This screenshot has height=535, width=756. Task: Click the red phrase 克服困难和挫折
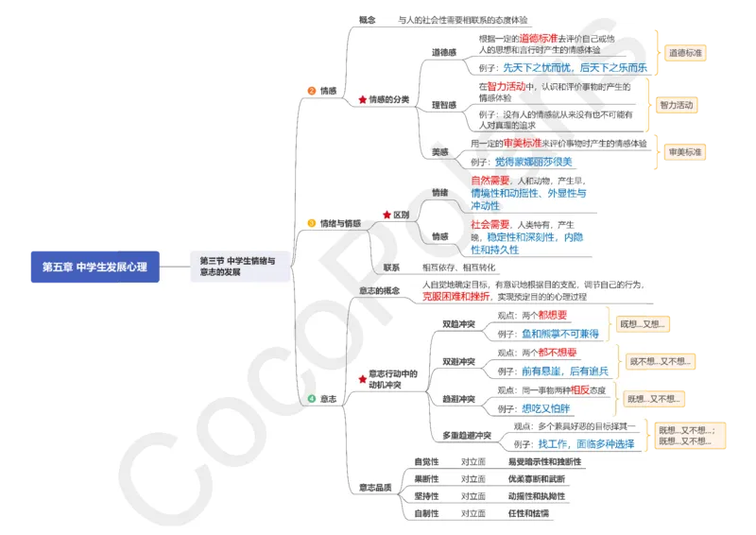tap(455, 296)
